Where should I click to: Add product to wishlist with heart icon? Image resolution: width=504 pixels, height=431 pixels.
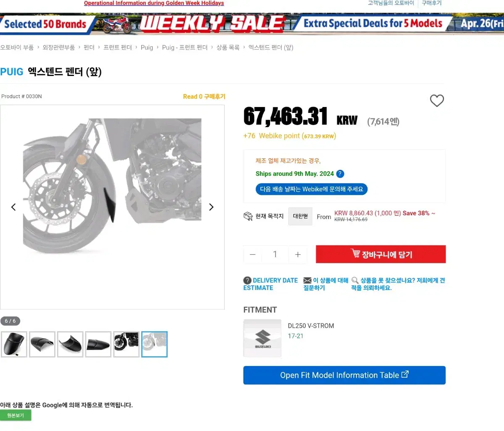[x=437, y=100]
